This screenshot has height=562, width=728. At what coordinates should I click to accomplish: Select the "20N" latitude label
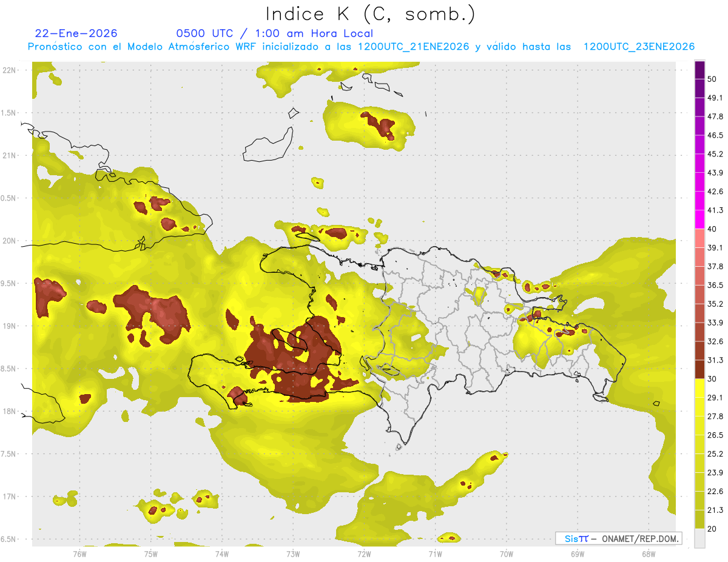pos(10,241)
